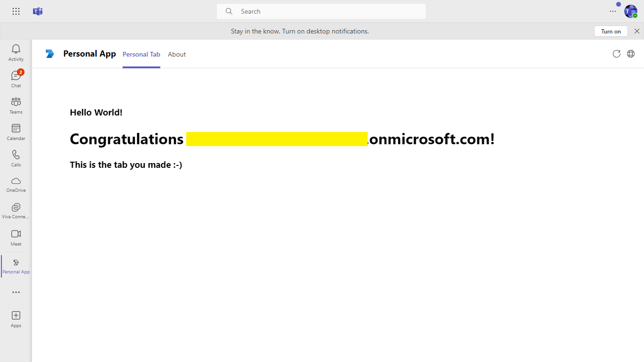The image size is (644, 362).
Task: Click the banner notification message text
Action: [x=300, y=31]
